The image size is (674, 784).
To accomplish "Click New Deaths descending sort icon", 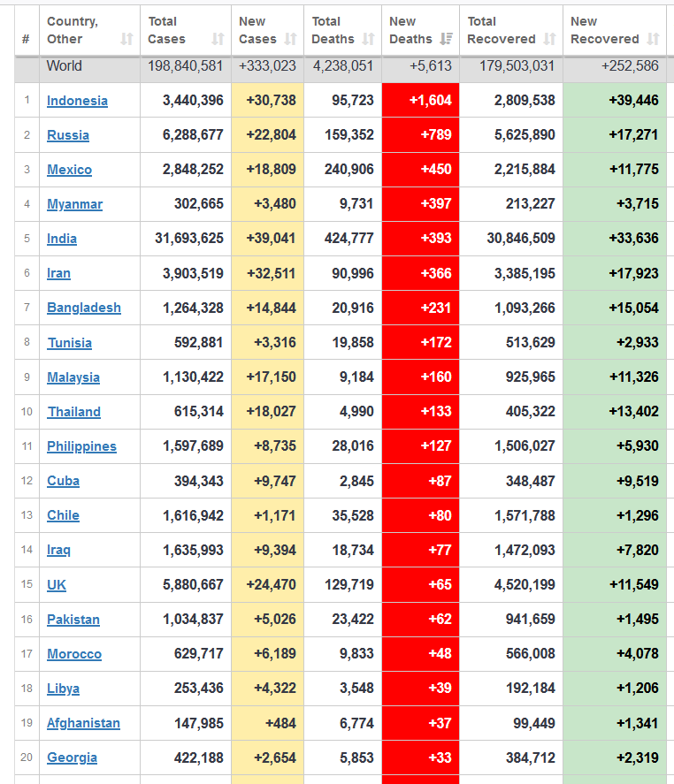I will (447, 39).
